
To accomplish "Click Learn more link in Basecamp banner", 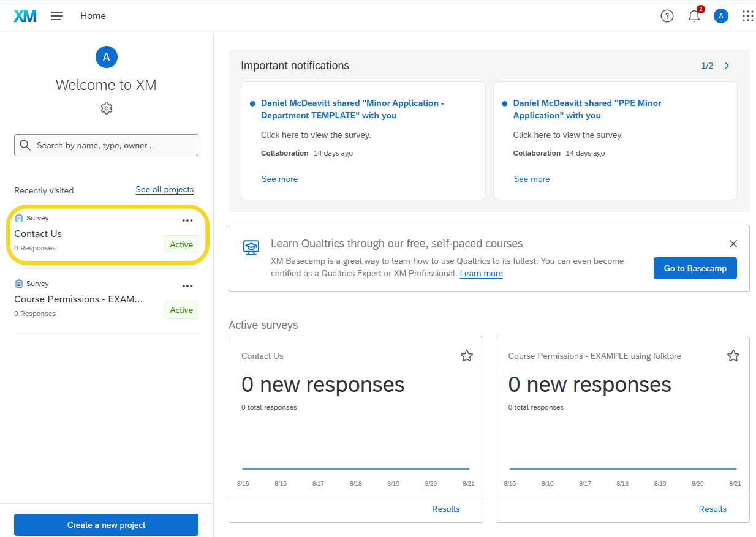I will pos(481,274).
